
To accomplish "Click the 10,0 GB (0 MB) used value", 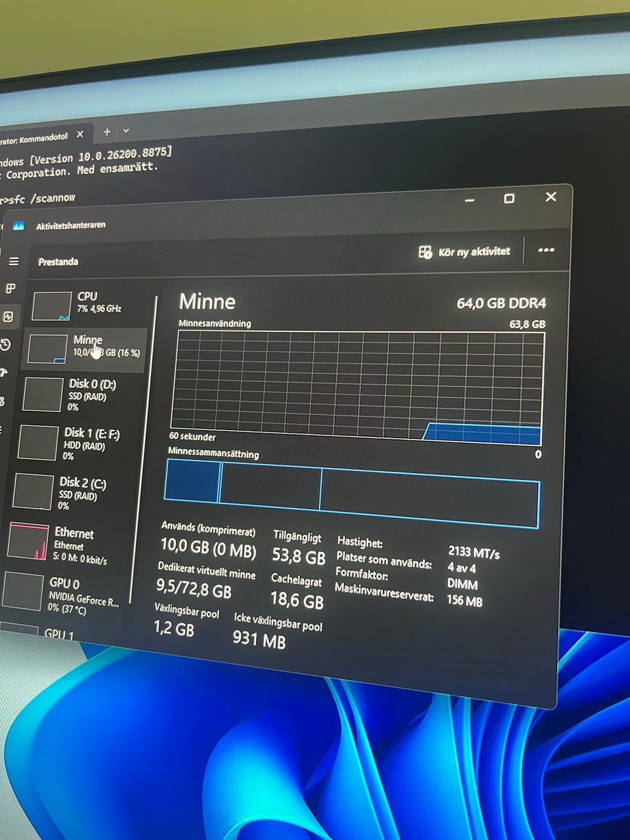I will pos(209,547).
